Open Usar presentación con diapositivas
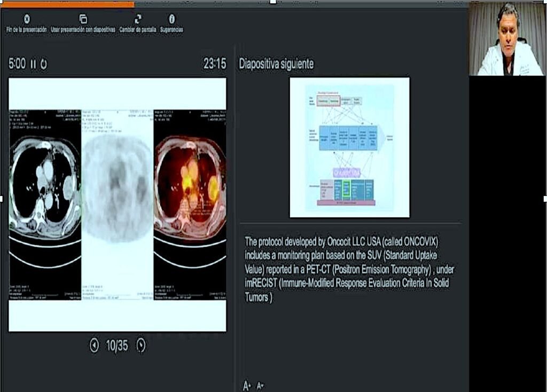The height and width of the screenshot is (392, 547). 83,19
